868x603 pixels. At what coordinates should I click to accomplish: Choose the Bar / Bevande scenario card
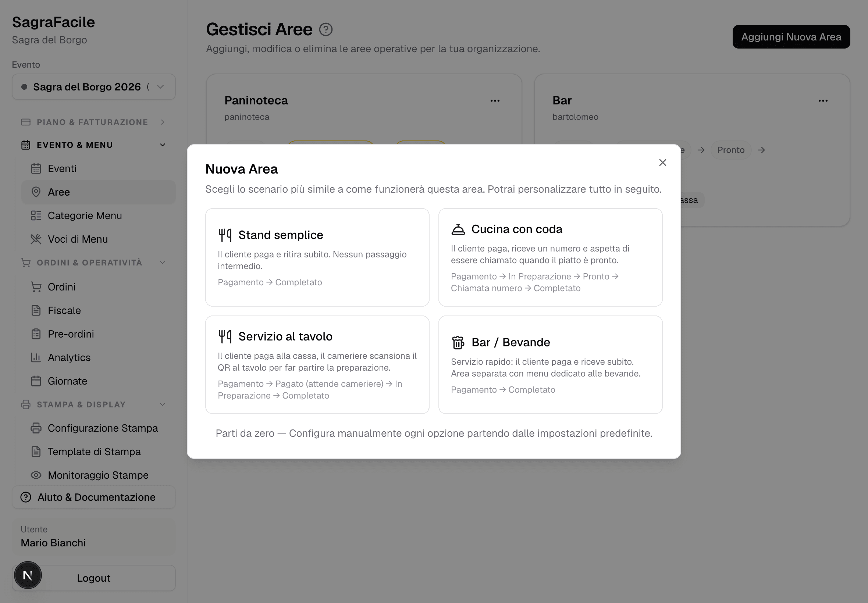tap(550, 365)
